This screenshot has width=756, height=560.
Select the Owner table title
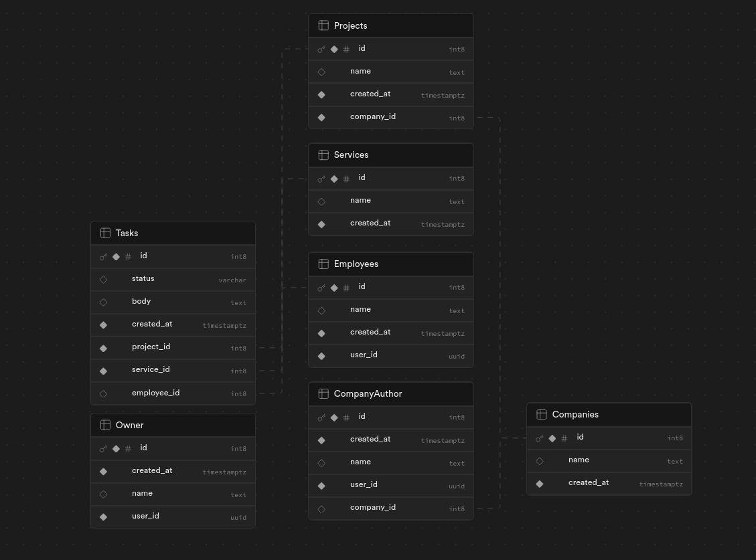[130, 425]
